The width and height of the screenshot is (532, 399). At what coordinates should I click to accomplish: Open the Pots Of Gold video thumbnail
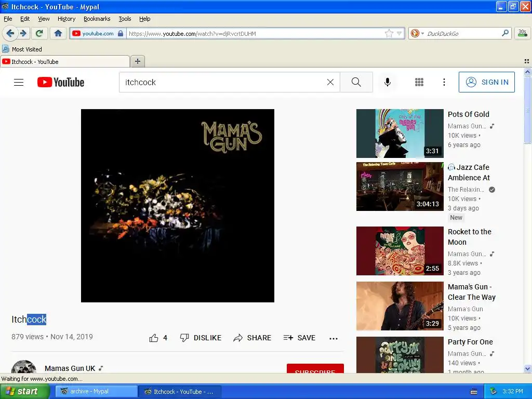[x=400, y=134]
